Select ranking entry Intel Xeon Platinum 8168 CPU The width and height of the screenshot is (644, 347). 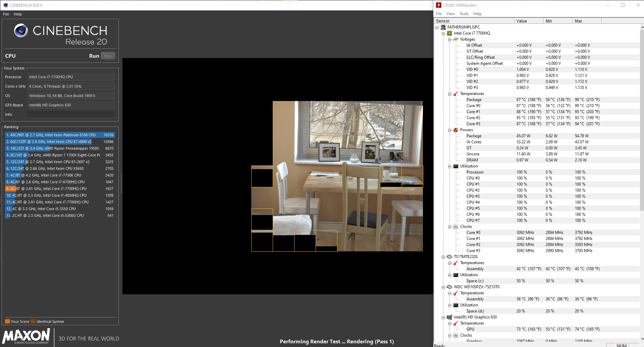coord(60,135)
